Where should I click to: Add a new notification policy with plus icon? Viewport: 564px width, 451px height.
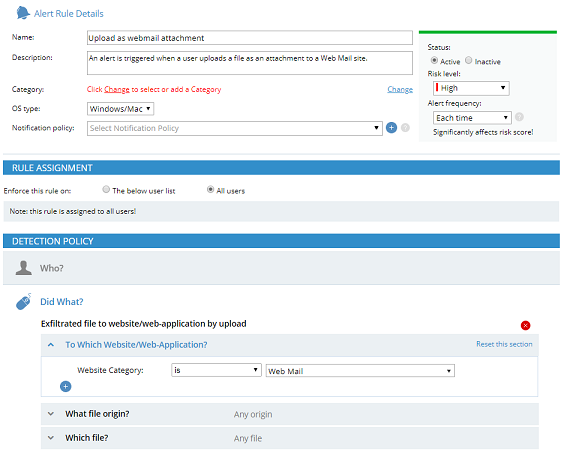(391, 128)
